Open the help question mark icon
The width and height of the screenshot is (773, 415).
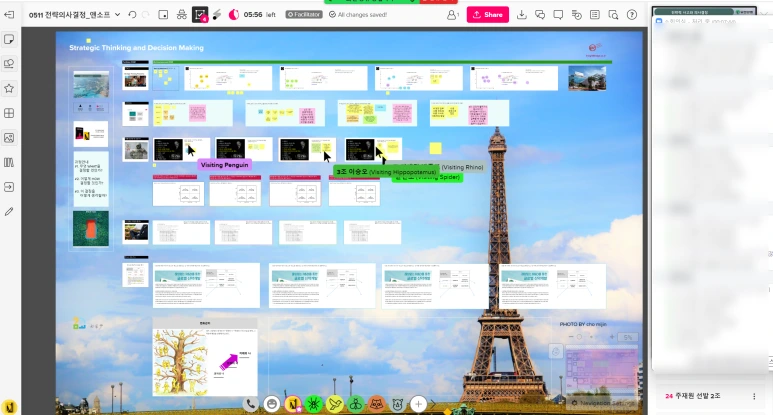coord(632,15)
